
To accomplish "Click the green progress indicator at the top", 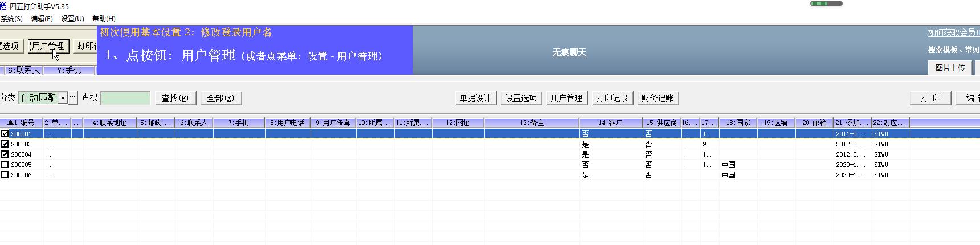I will [x=826, y=3].
